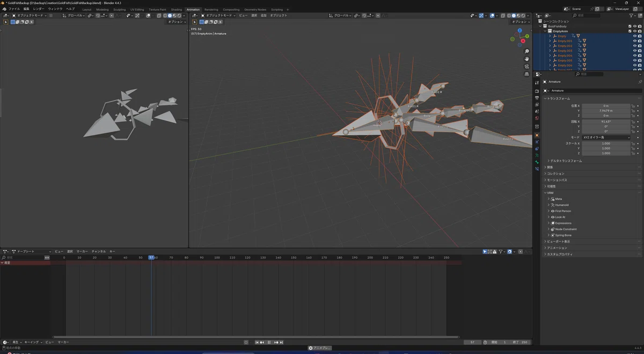Screen dimensions: 644x354
Task: Open the World properties tab icon
Action: click(x=537, y=118)
